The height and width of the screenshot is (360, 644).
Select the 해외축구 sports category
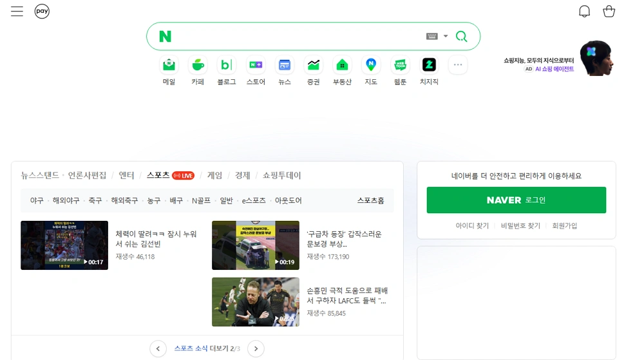[124, 200]
